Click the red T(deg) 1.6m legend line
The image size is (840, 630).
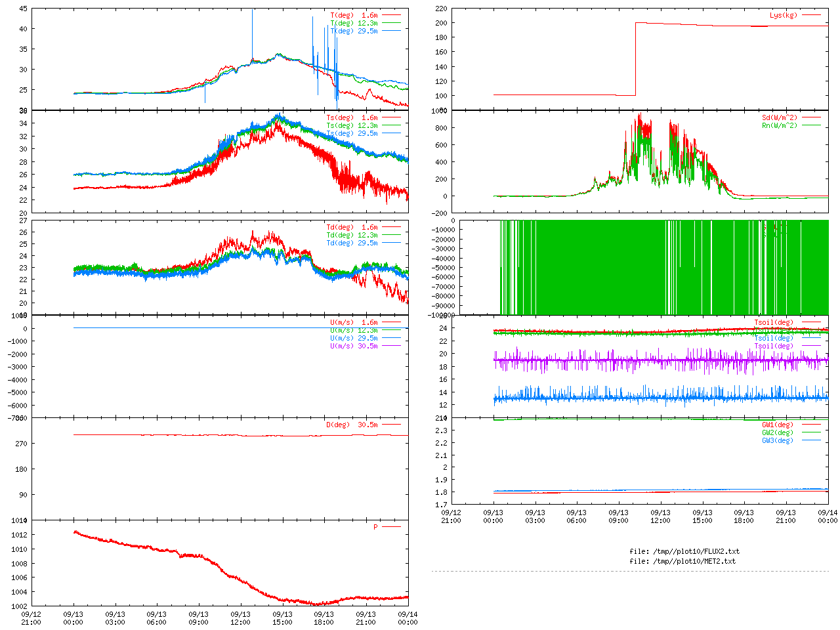[x=391, y=15]
